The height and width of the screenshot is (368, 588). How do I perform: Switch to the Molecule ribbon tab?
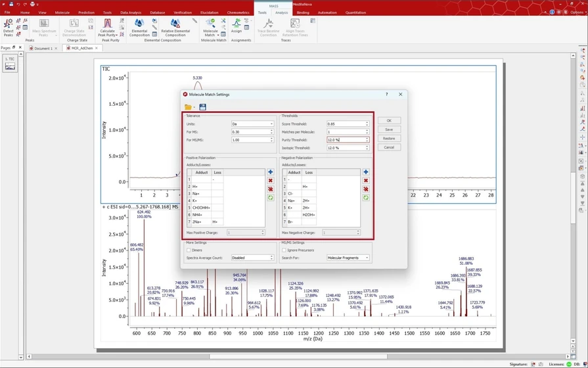[62, 12]
